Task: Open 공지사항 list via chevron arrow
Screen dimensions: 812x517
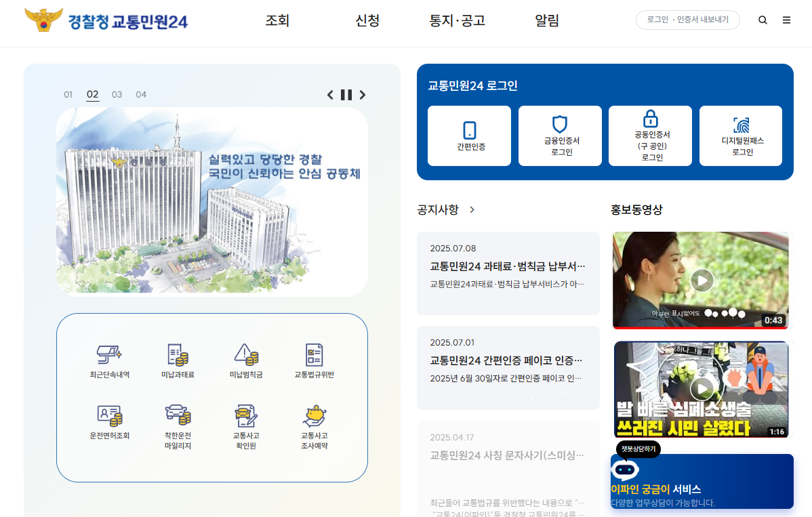Action: 472,210
